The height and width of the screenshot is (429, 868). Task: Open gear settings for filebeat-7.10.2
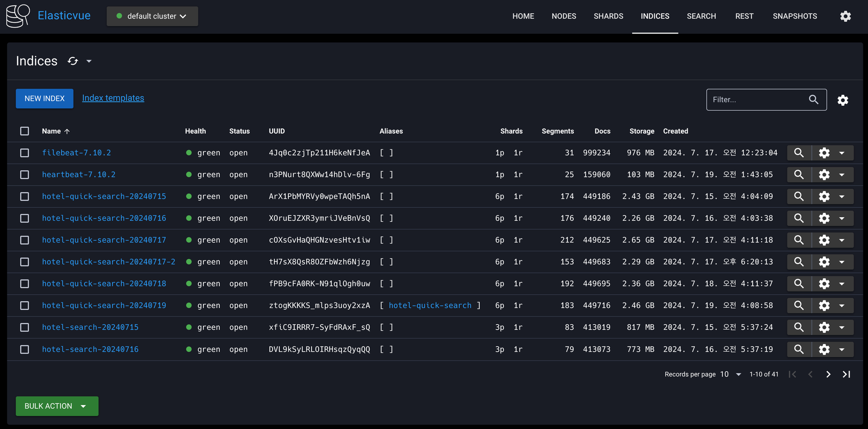[x=824, y=153]
